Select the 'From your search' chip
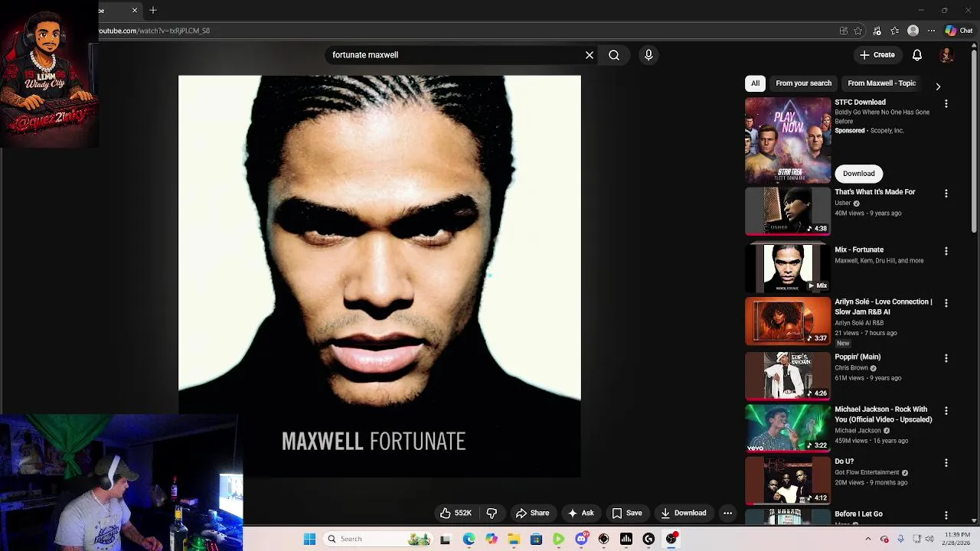Viewport: 980px width, 551px height. 803,83
